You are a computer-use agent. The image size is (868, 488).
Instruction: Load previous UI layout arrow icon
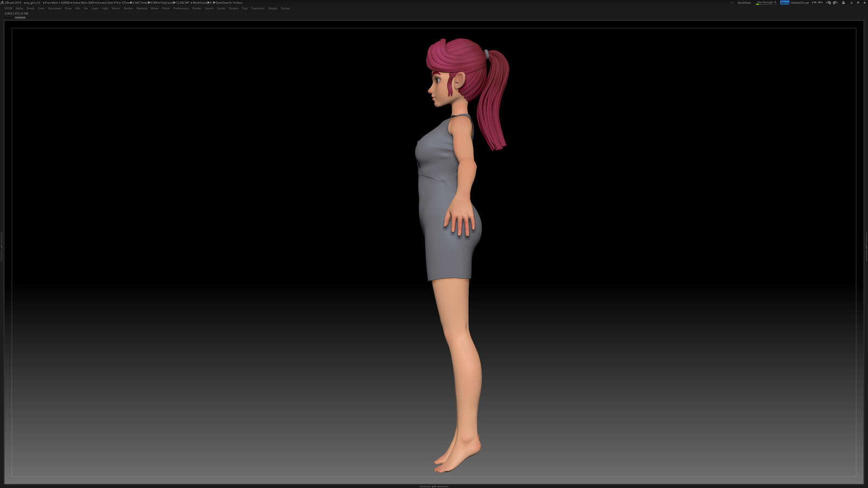(814, 3)
